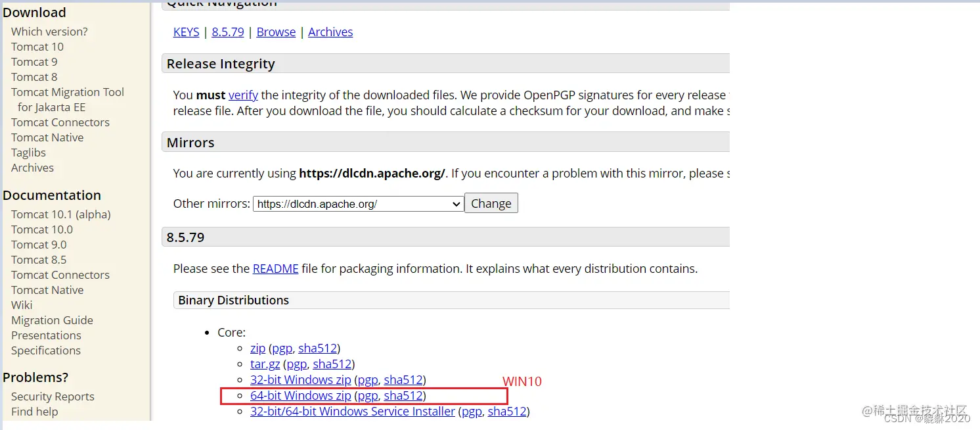Open the Browse link
Screen dimensions: 980x430
pos(276,32)
